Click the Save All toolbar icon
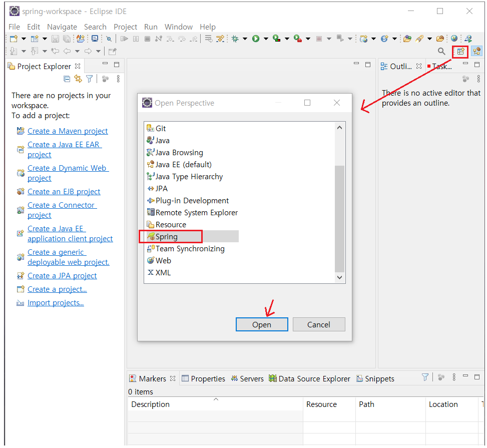 67,39
